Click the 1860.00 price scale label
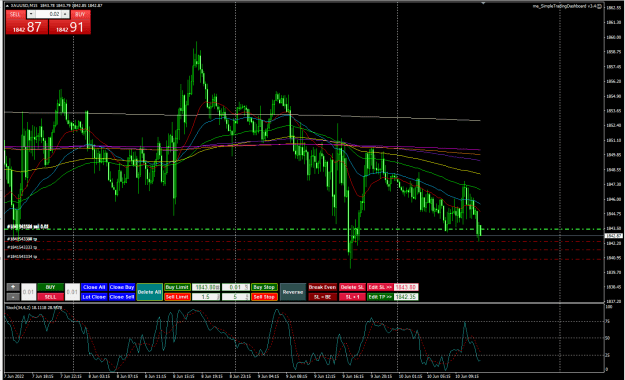The height and width of the screenshot is (380, 625). [x=613, y=37]
